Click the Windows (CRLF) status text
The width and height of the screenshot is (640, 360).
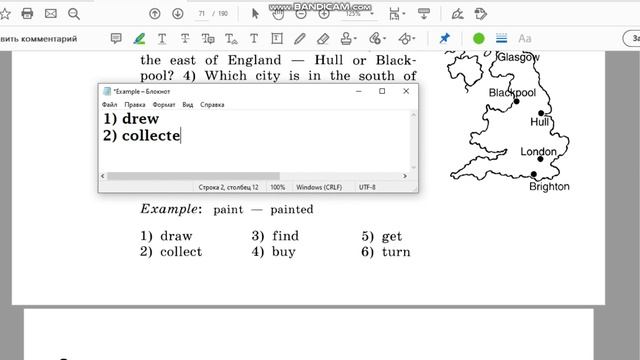pyautogui.click(x=319, y=187)
